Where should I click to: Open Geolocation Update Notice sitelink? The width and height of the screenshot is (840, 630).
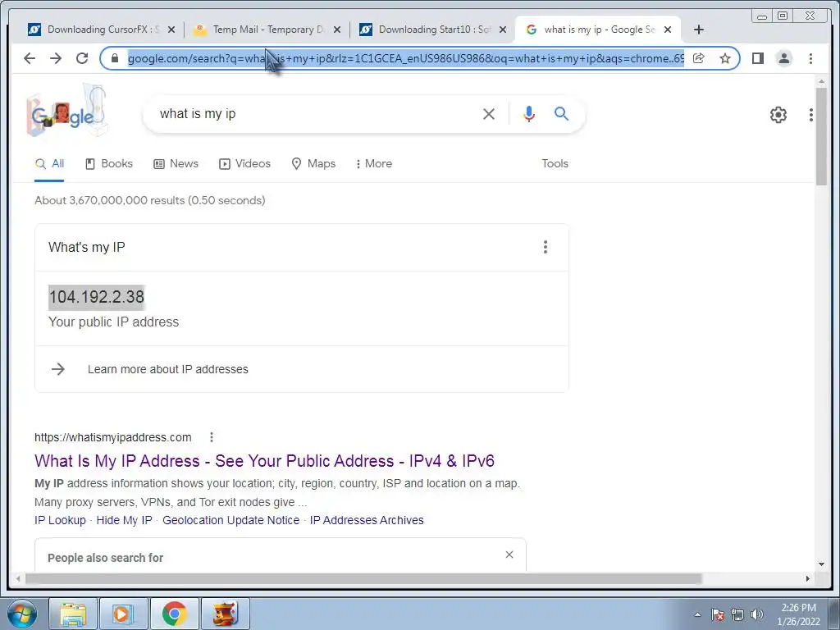tap(231, 520)
